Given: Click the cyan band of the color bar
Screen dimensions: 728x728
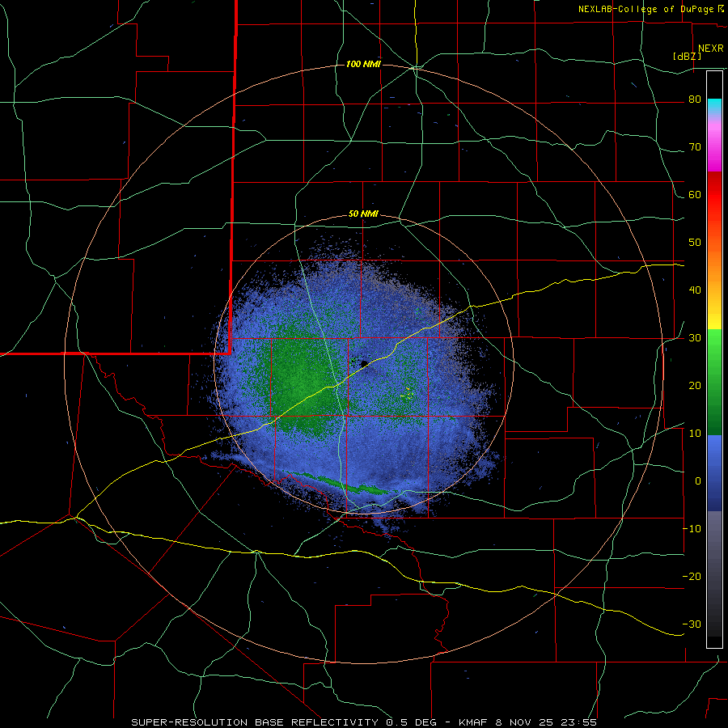Looking at the screenshot, I should tap(714, 105).
